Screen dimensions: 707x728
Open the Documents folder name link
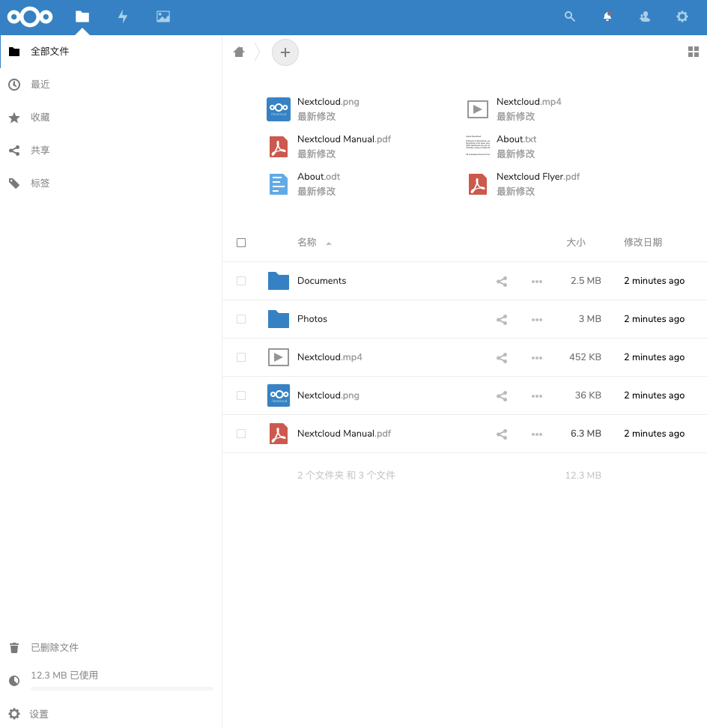(322, 281)
